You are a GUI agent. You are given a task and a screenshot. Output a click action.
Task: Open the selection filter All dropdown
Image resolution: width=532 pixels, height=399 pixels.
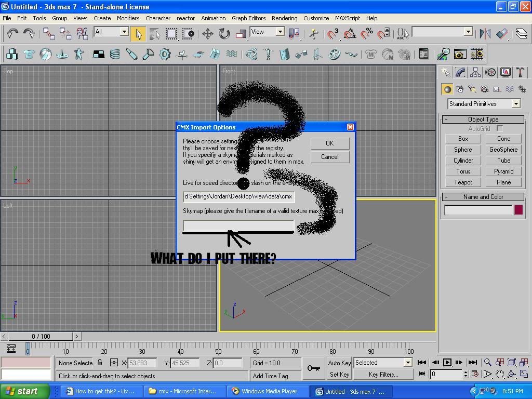(x=111, y=32)
